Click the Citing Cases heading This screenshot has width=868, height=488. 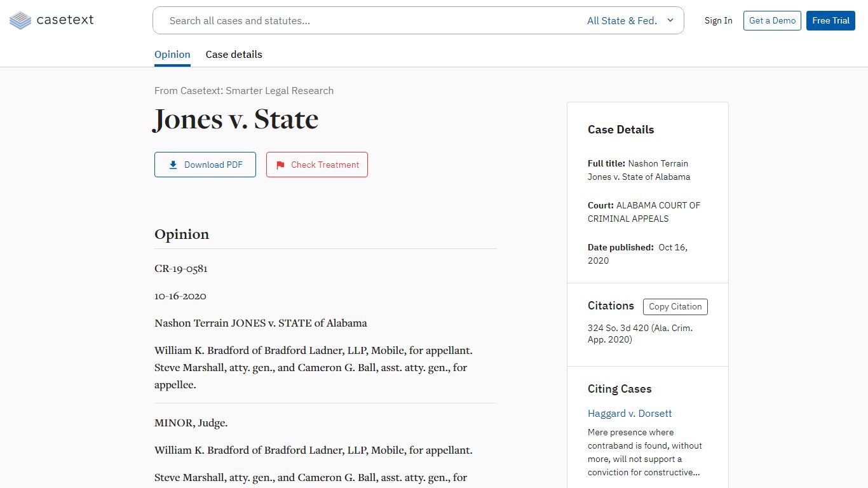[620, 389]
